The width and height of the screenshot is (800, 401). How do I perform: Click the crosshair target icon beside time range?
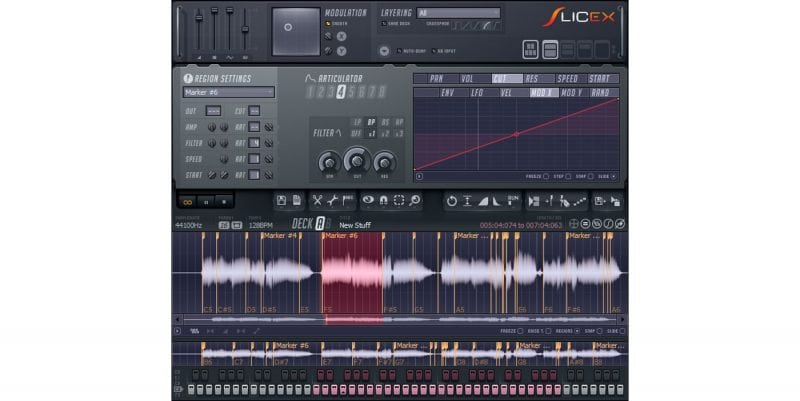(574, 224)
